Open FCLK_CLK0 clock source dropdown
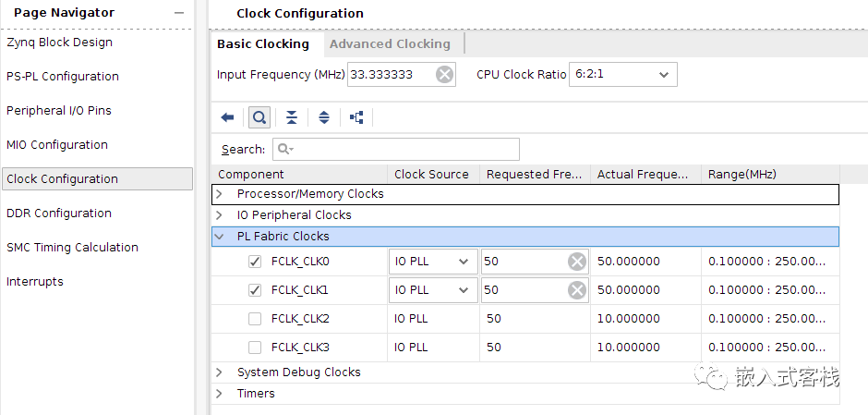 click(x=432, y=262)
